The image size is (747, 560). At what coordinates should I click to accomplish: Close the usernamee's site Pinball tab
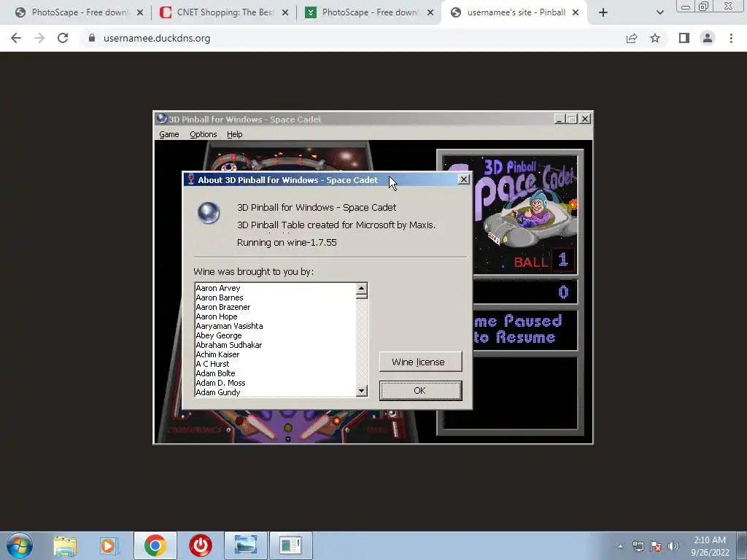point(576,13)
